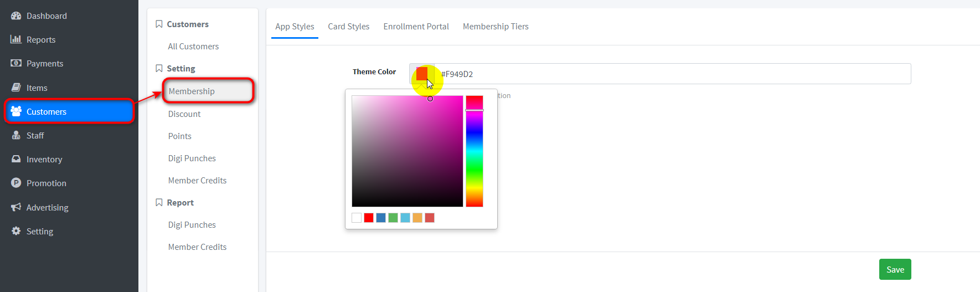Switch to Membership Tiers tab

point(496,26)
